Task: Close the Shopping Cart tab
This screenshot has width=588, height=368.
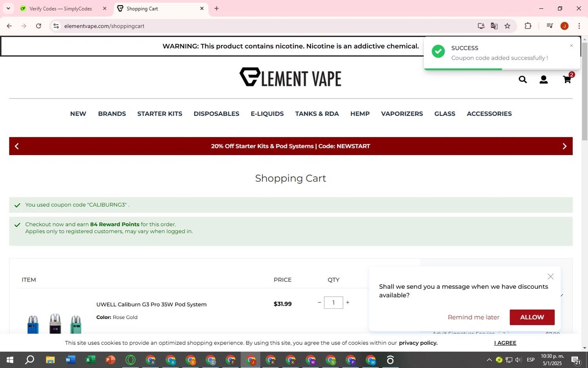Action: [202, 8]
